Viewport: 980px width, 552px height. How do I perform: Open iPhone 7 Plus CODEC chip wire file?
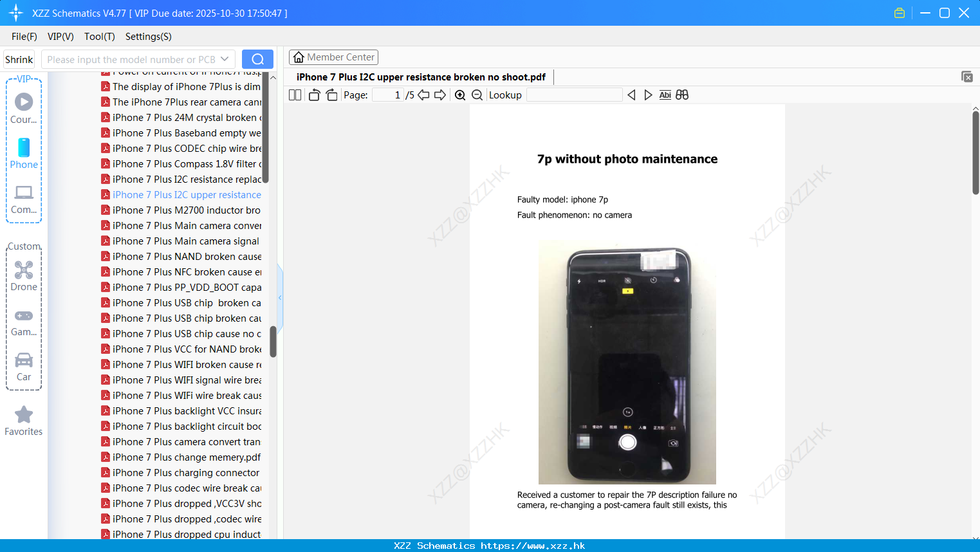(181, 149)
